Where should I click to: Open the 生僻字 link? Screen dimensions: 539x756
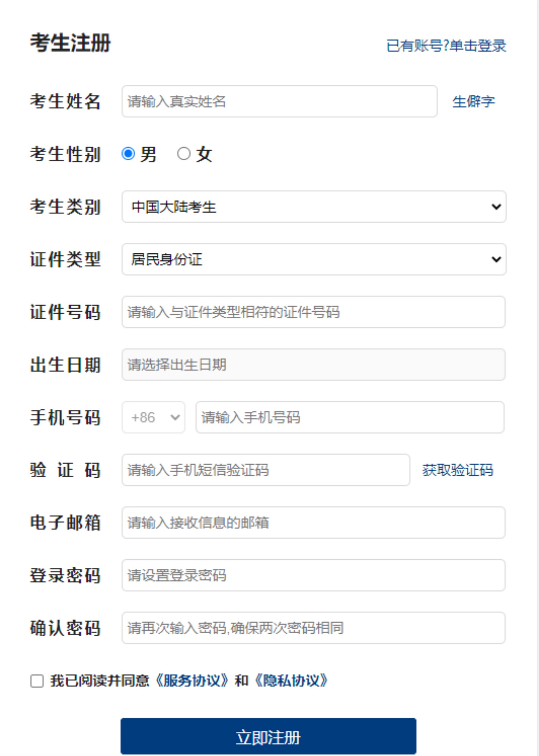pyautogui.click(x=473, y=101)
